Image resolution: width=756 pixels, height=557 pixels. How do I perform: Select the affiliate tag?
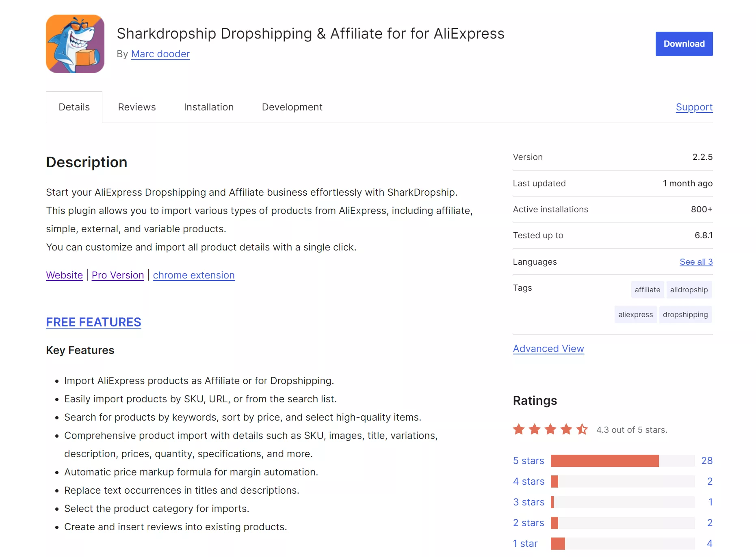click(x=648, y=290)
